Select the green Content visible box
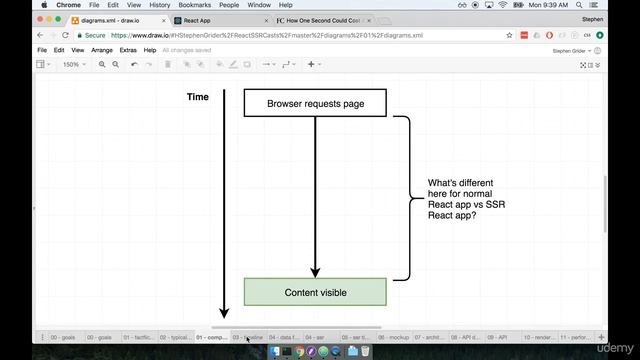 coord(315,292)
